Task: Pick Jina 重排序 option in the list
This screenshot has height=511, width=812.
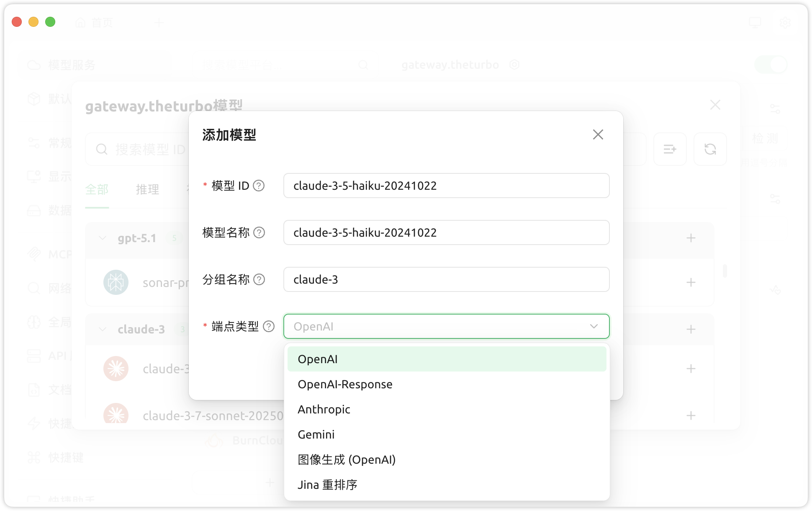Action: (327, 485)
